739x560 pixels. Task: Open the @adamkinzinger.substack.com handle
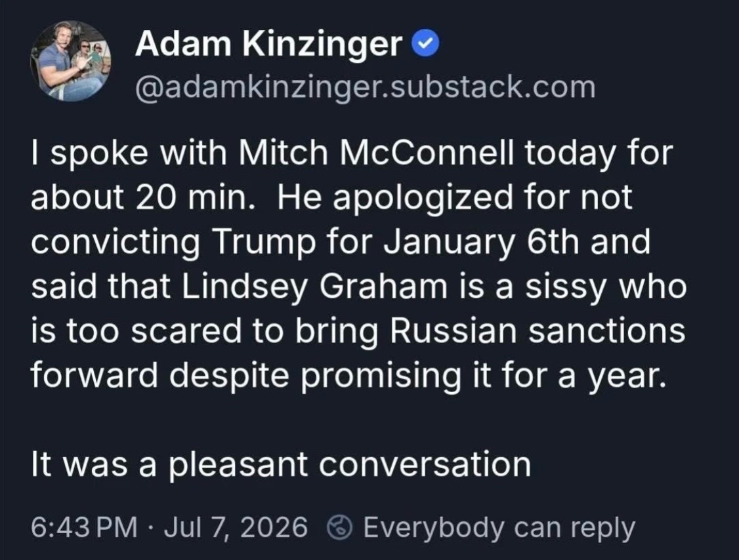pos(366,88)
